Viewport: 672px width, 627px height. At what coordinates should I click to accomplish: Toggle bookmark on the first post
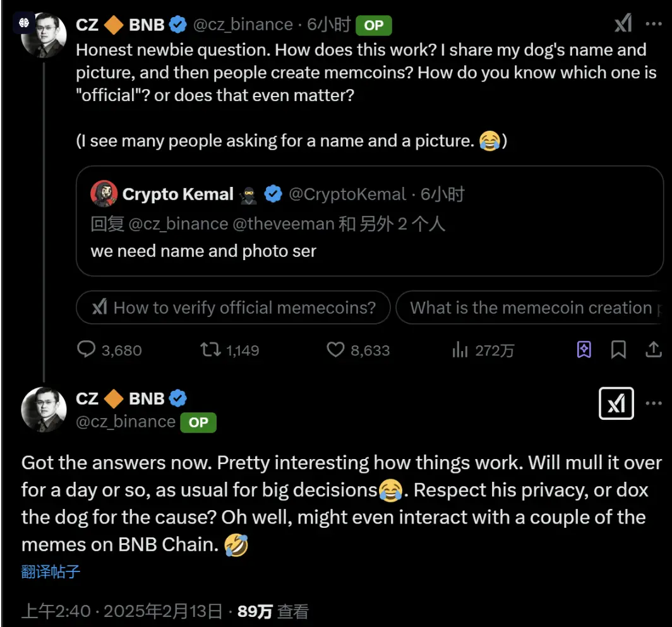point(618,349)
